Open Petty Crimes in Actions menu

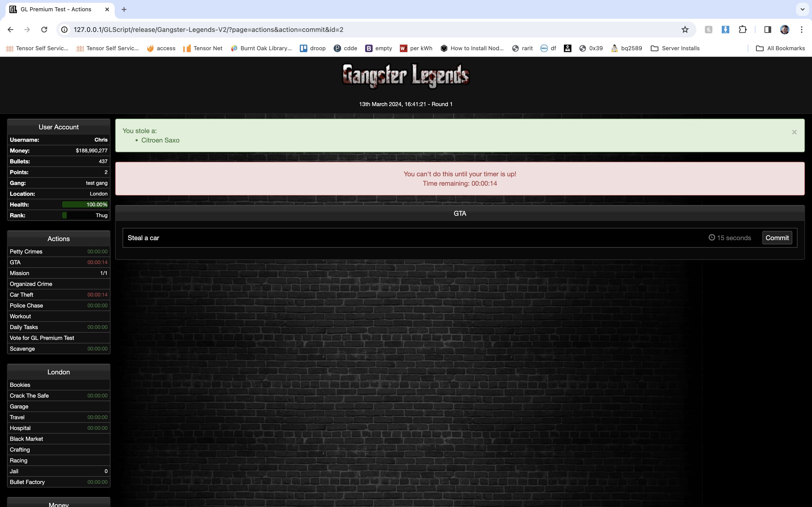(26, 251)
